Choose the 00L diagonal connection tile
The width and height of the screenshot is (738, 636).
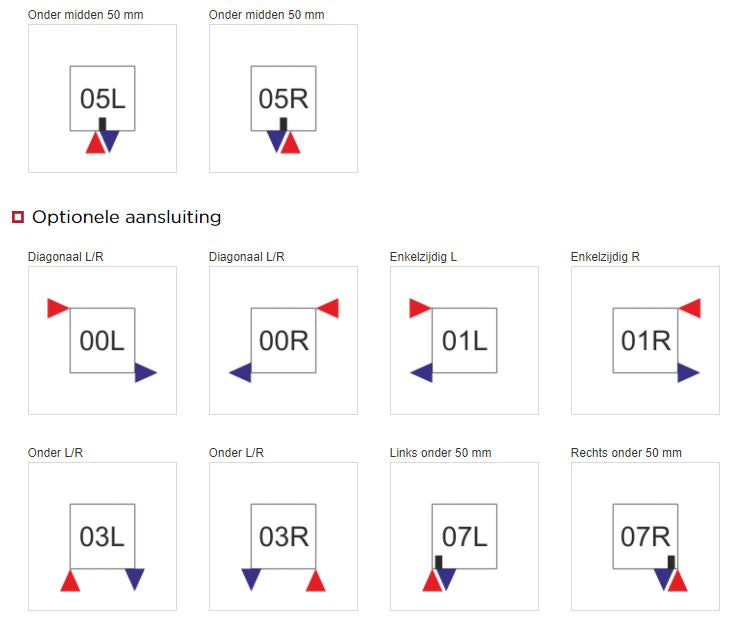pos(102,340)
